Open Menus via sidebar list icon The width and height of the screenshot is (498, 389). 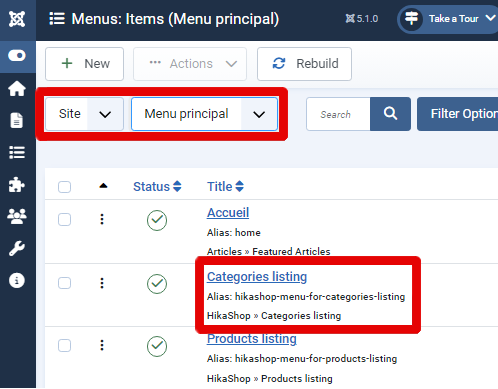[x=17, y=153]
